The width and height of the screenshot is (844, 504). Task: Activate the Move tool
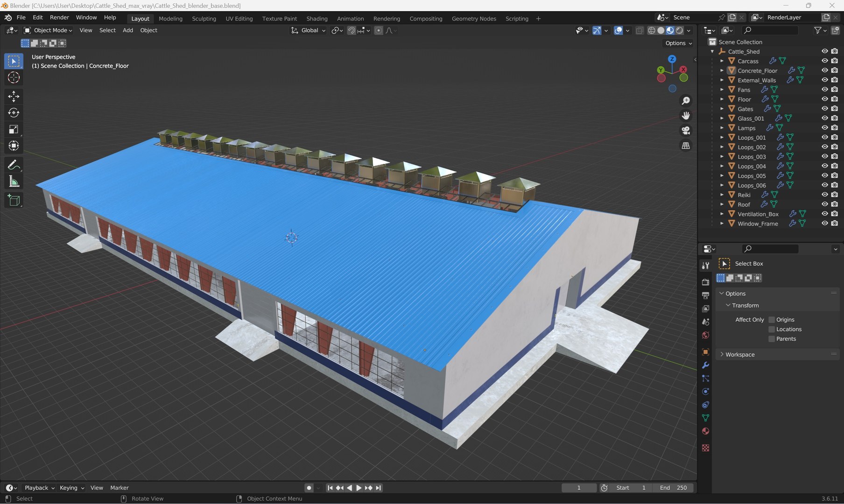pyautogui.click(x=14, y=96)
